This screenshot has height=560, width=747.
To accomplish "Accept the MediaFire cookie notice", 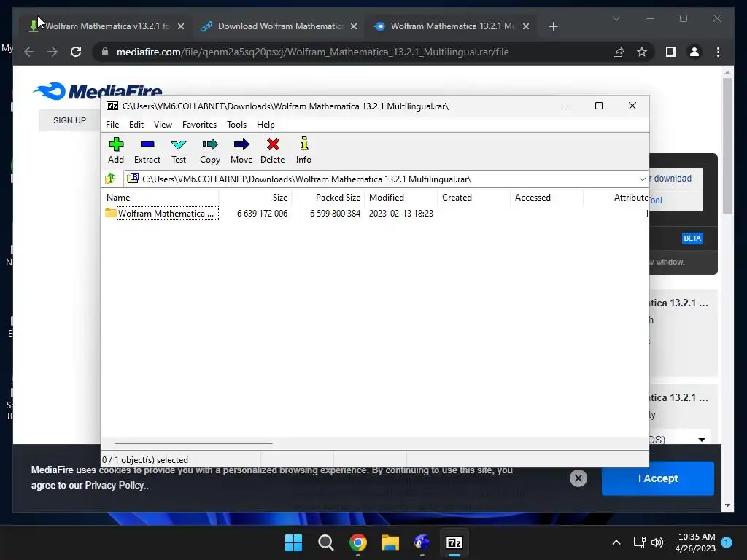I will pyautogui.click(x=657, y=478).
